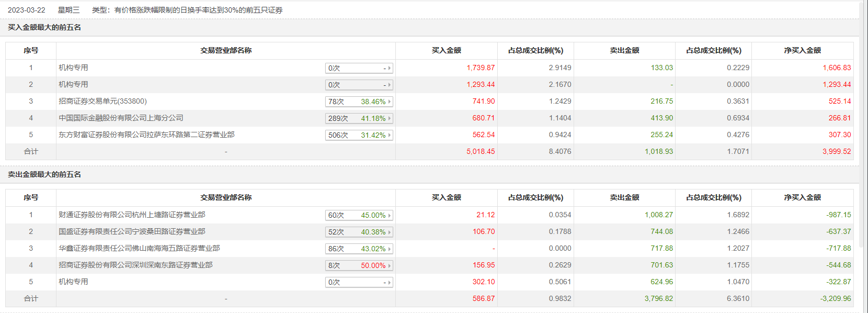This screenshot has height=313, width=868.
Task: Click the arrow beside 78次 38.46%
Action: point(390,102)
